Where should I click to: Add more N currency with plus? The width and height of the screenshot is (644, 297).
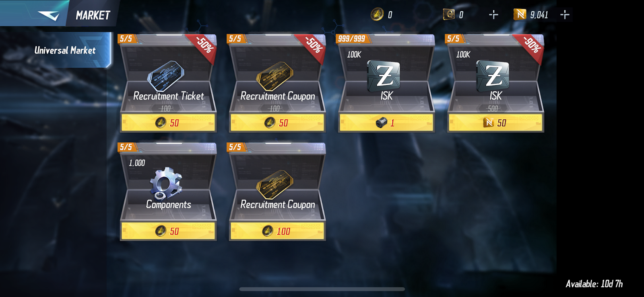[565, 15]
